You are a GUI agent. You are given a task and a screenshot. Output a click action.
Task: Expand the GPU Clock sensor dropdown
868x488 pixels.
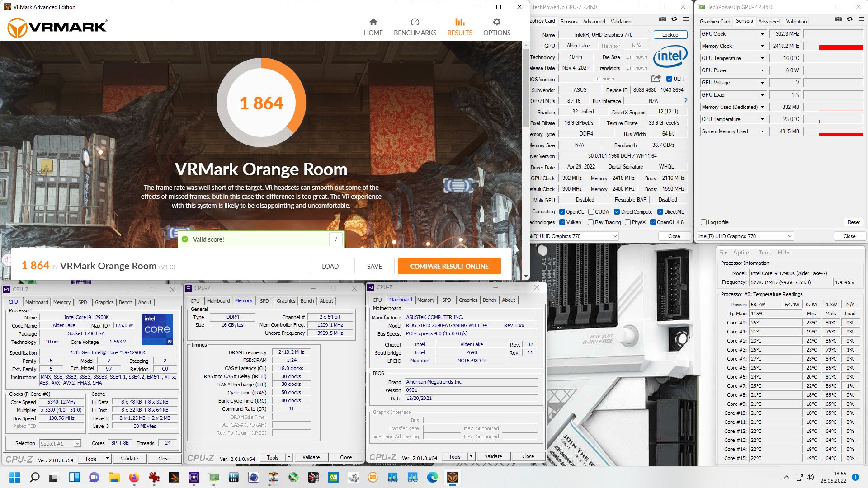(x=762, y=34)
